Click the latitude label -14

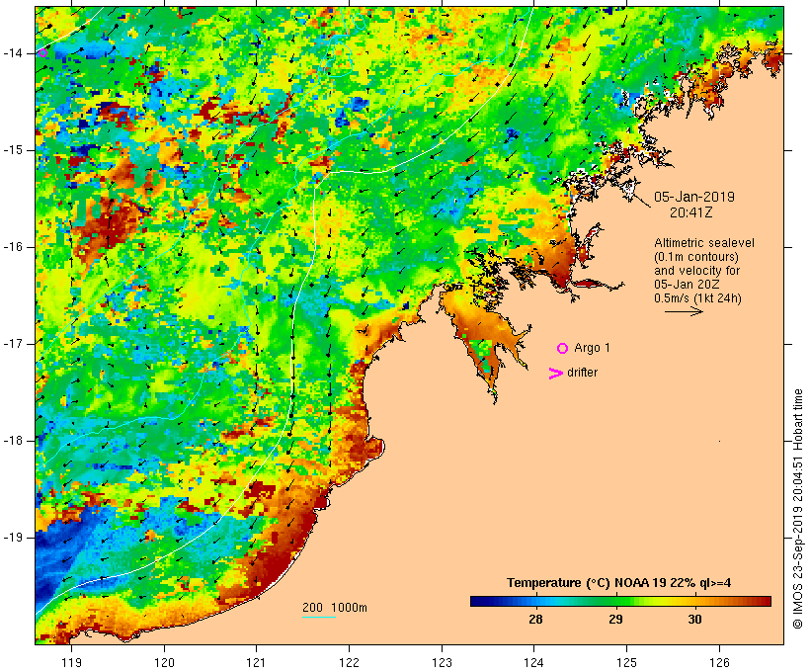click(x=13, y=53)
